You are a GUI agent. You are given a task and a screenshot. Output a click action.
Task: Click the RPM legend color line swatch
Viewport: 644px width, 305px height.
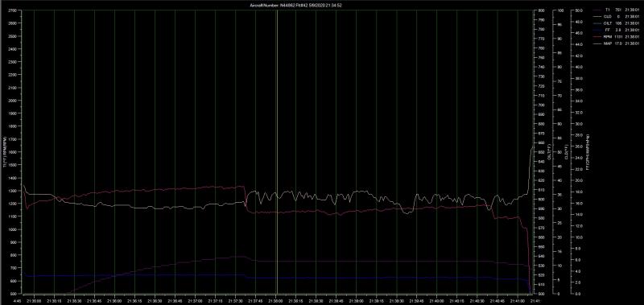597,36
